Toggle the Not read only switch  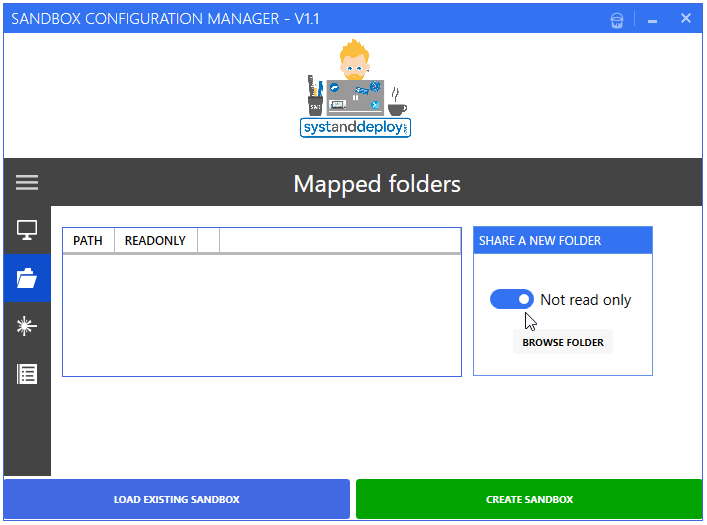[x=512, y=299]
